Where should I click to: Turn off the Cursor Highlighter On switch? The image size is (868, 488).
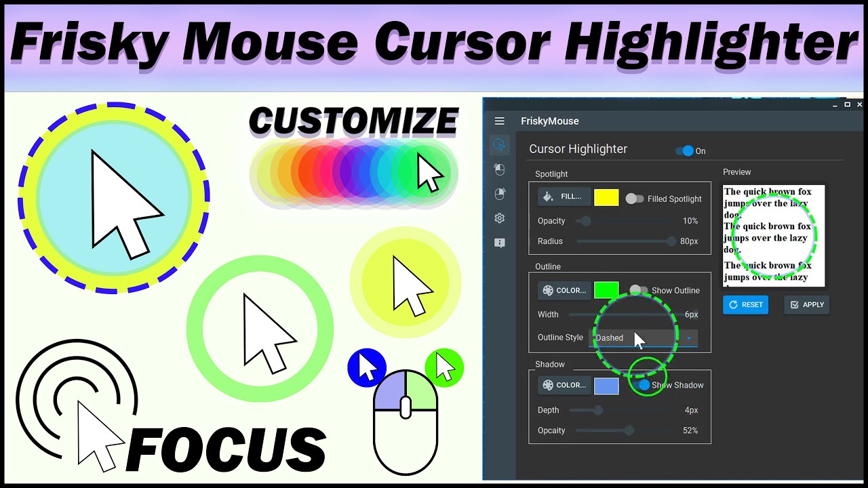click(x=686, y=151)
